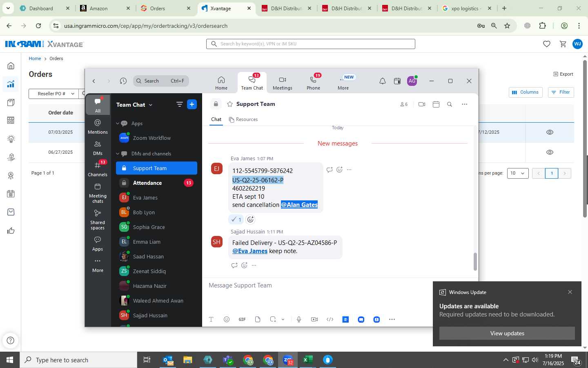Click Export on the Orders page
The height and width of the screenshot is (368, 588).
click(563, 74)
